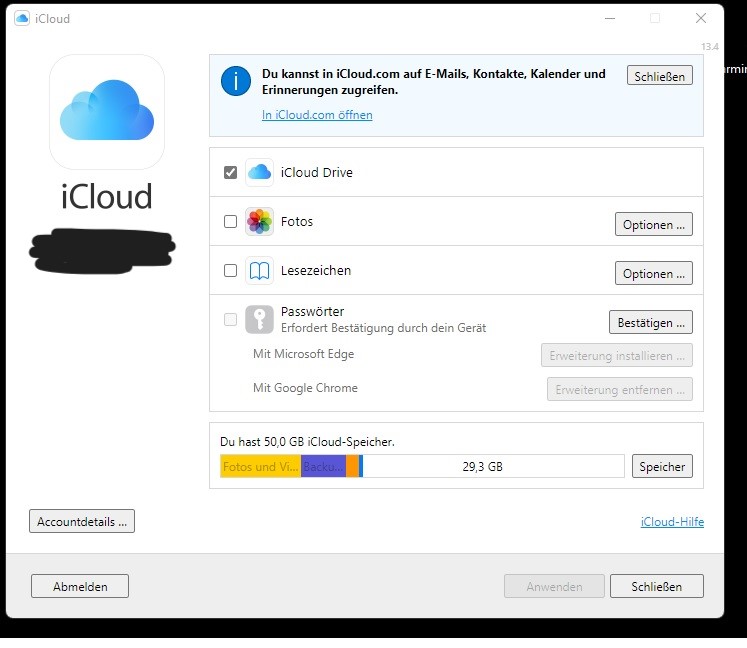Image resolution: width=747 pixels, height=648 pixels.
Task: Open Optionen for Lesezeichen
Action: 653,273
